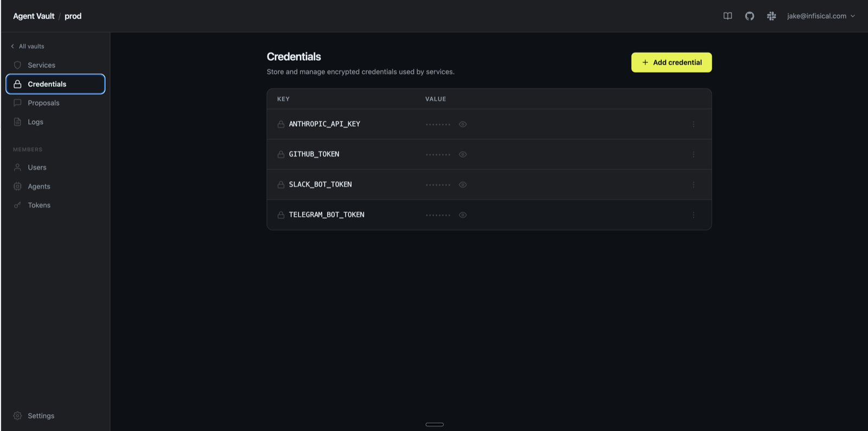868x431 pixels.
Task: Click the lock icon beside GITHUB_TOKEN
Action: coord(281,155)
